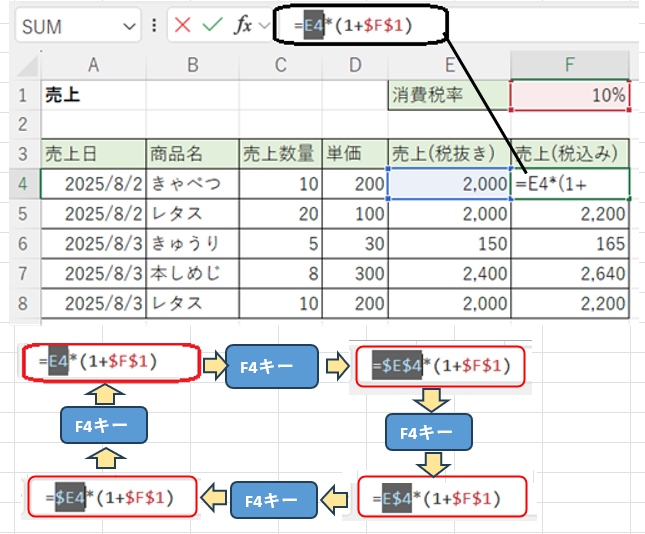
Task: Click the 売上(税込み) header cell
Action: coord(570,154)
